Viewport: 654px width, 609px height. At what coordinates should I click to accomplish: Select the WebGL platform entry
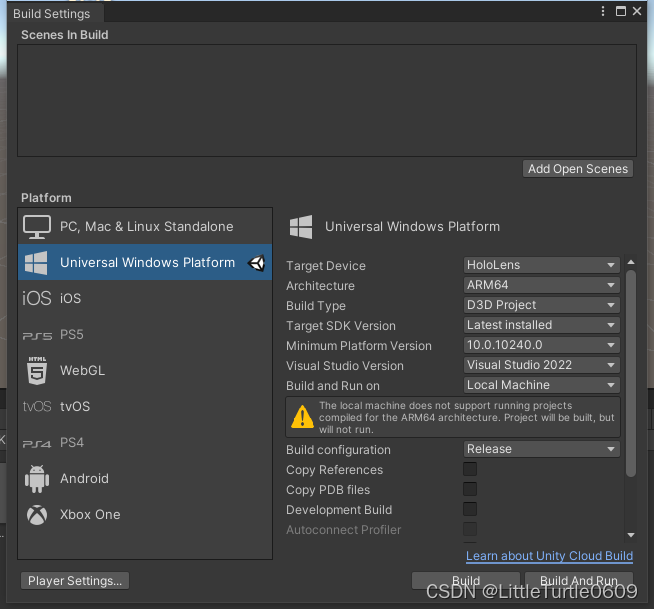(x=145, y=371)
